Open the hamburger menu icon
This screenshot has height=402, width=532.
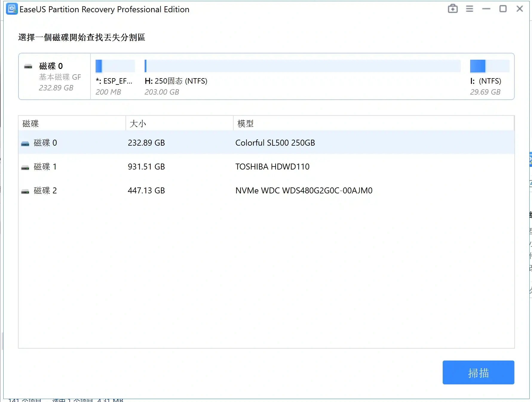(x=470, y=9)
